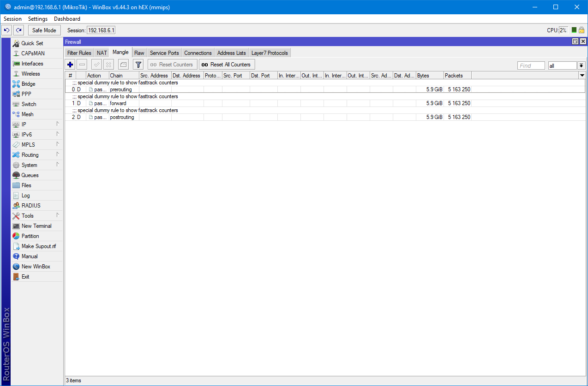Expand the IPv6 submenu
This screenshot has height=386, width=588.
pyautogui.click(x=37, y=135)
